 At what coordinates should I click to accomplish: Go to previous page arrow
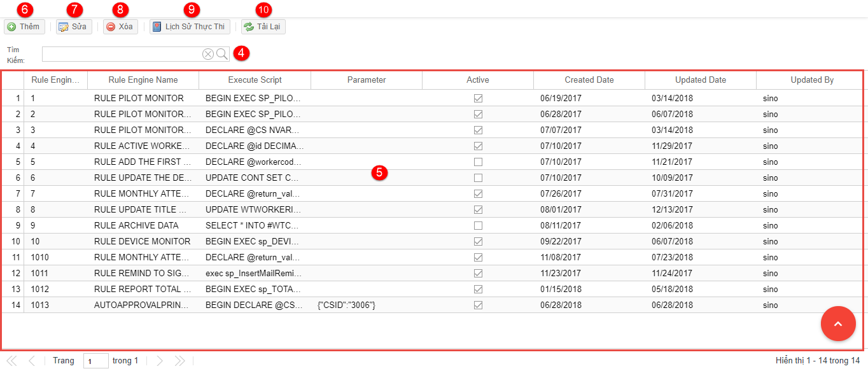[x=32, y=361]
